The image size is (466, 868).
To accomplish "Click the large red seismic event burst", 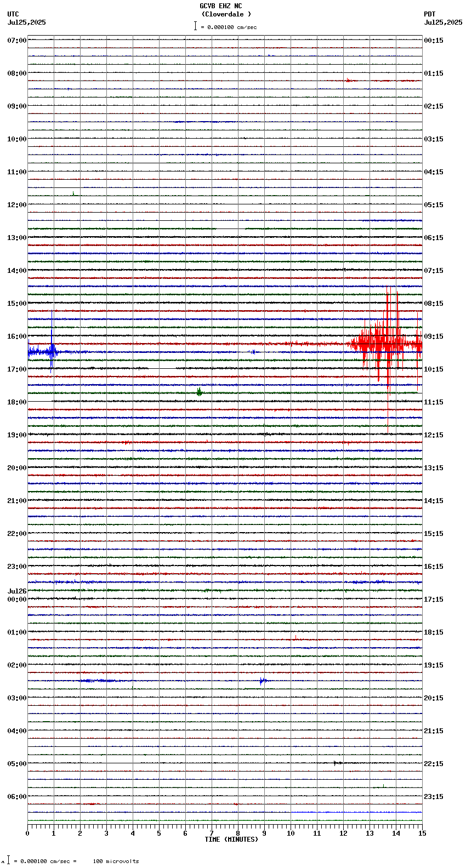I will [x=385, y=344].
